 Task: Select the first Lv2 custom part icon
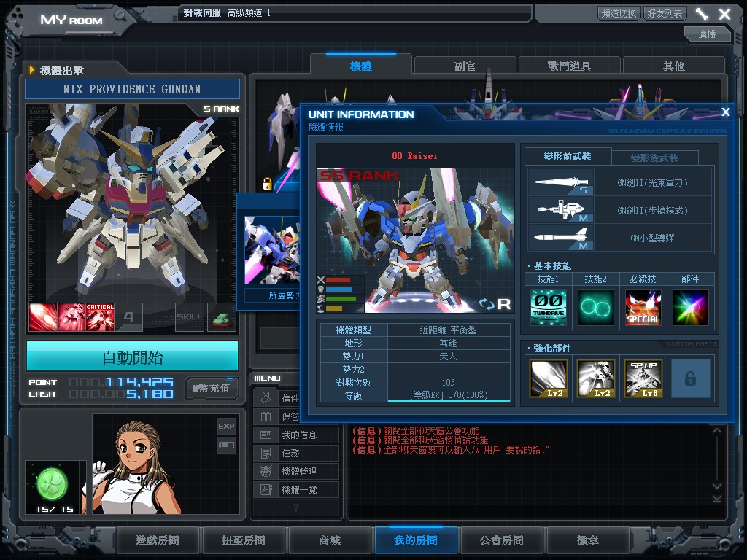[x=549, y=378]
